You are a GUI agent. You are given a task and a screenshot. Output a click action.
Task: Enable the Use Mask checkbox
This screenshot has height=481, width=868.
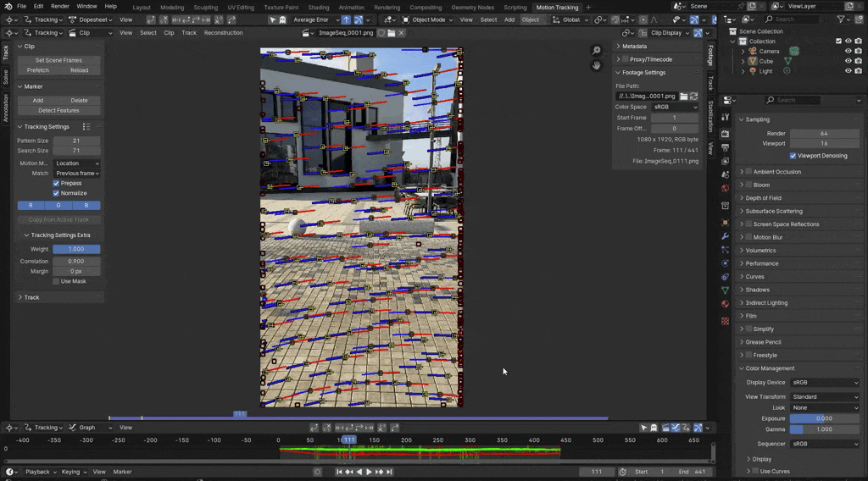[x=57, y=281]
